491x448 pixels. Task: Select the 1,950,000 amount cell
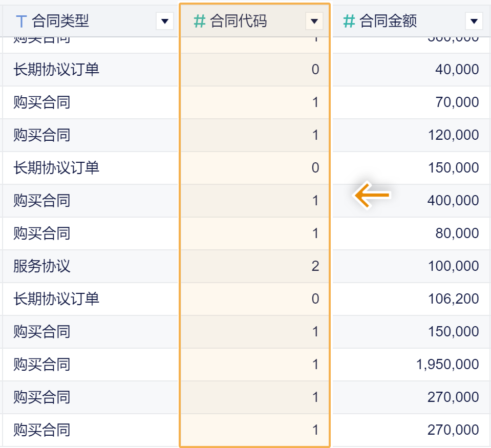click(x=448, y=365)
